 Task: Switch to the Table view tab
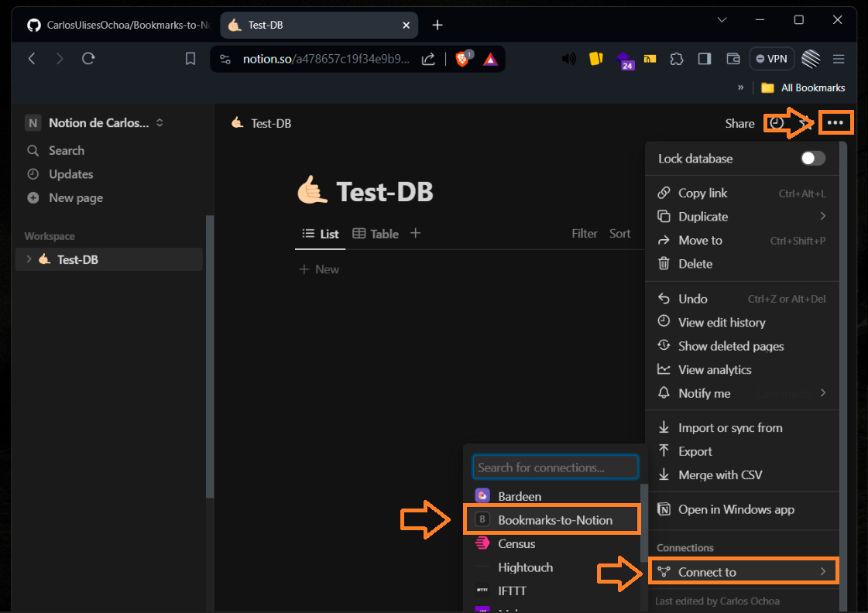tap(376, 234)
